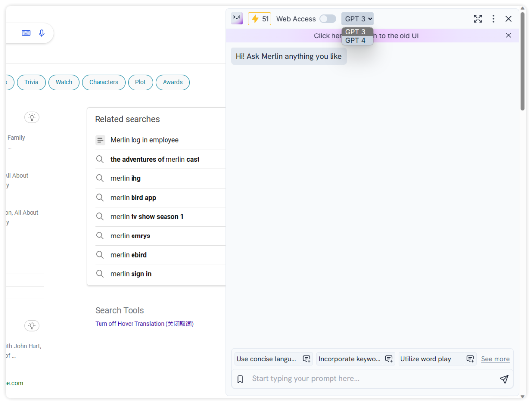The width and height of the screenshot is (532, 404).
Task: Click the scrollbar down arrow
Action: coord(523,396)
